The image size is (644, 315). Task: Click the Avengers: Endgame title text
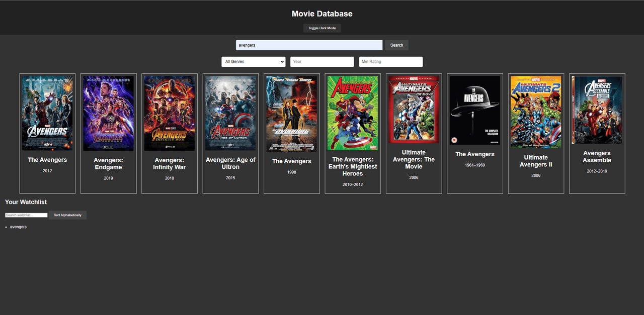(108, 164)
